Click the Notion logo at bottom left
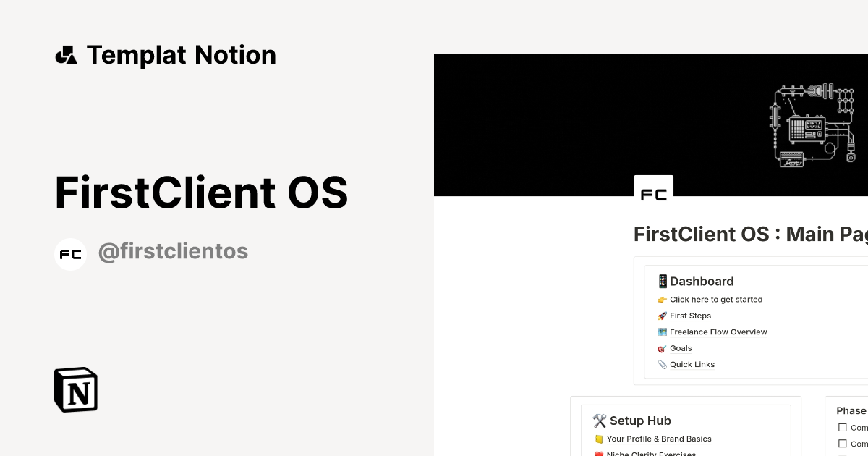 (75, 389)
